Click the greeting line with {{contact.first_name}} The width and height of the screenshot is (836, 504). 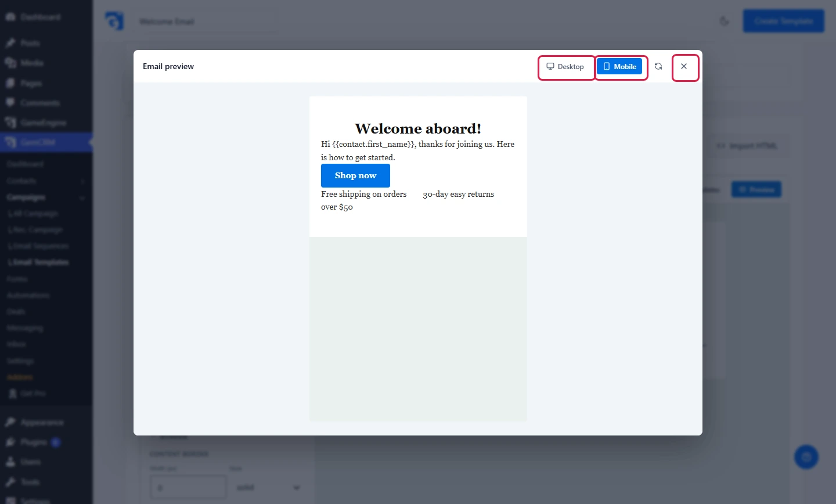coord(418,150)
